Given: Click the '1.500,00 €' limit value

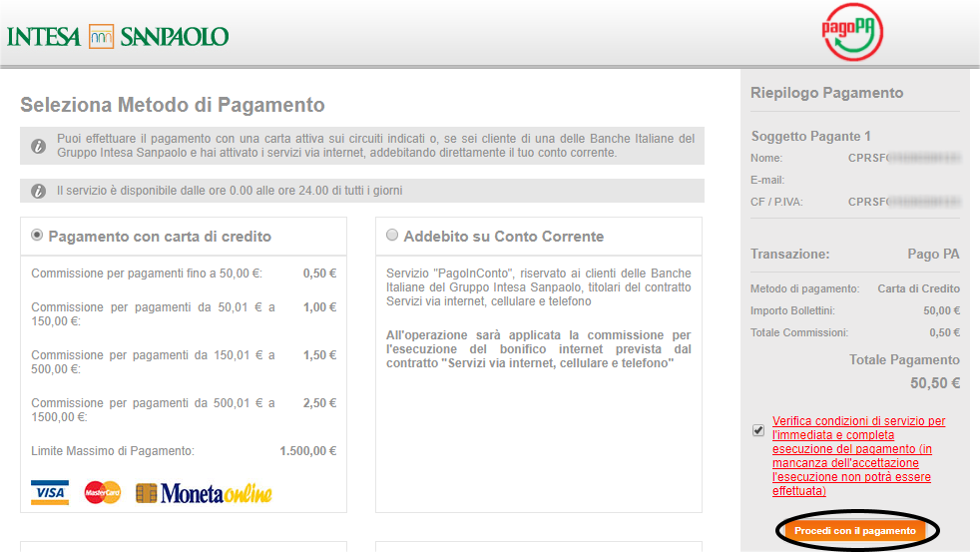Looking at the screenshot, I should tap(308, 451).
